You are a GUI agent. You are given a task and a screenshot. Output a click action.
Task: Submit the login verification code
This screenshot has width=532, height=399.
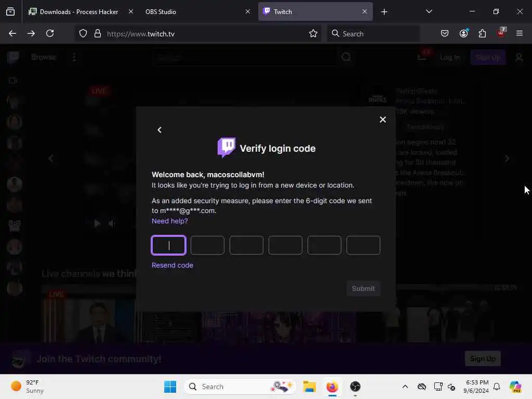(x=363, y=288)
